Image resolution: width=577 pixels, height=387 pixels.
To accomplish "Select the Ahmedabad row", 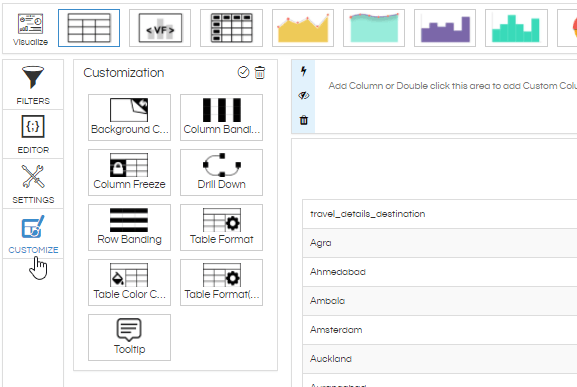I will point(440,272).
